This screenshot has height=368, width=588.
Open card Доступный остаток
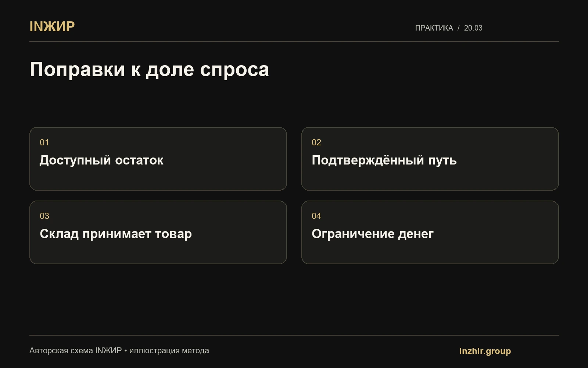pyautogui.click(x=158, y=159)
